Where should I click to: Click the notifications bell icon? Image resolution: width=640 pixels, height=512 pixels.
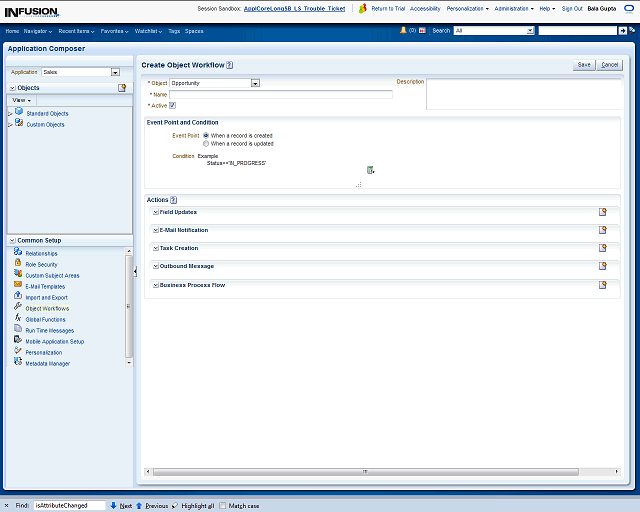click(403, 31)
